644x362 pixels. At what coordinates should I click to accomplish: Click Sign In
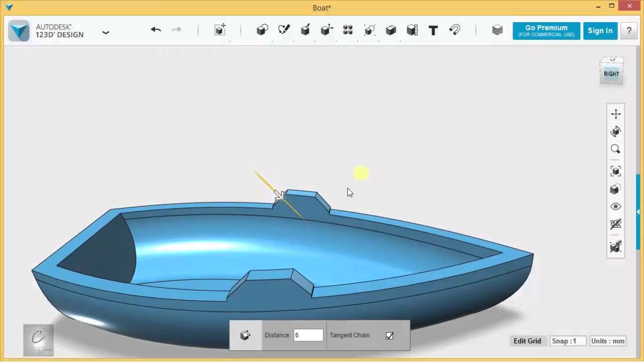click(600, 31)
